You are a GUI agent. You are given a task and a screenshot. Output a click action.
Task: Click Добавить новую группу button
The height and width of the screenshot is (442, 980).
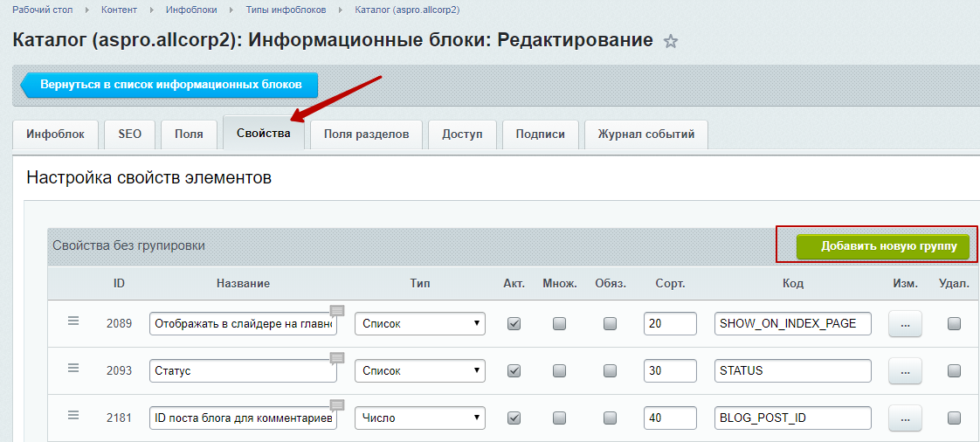pyautogui.click(x=882, y=246)
